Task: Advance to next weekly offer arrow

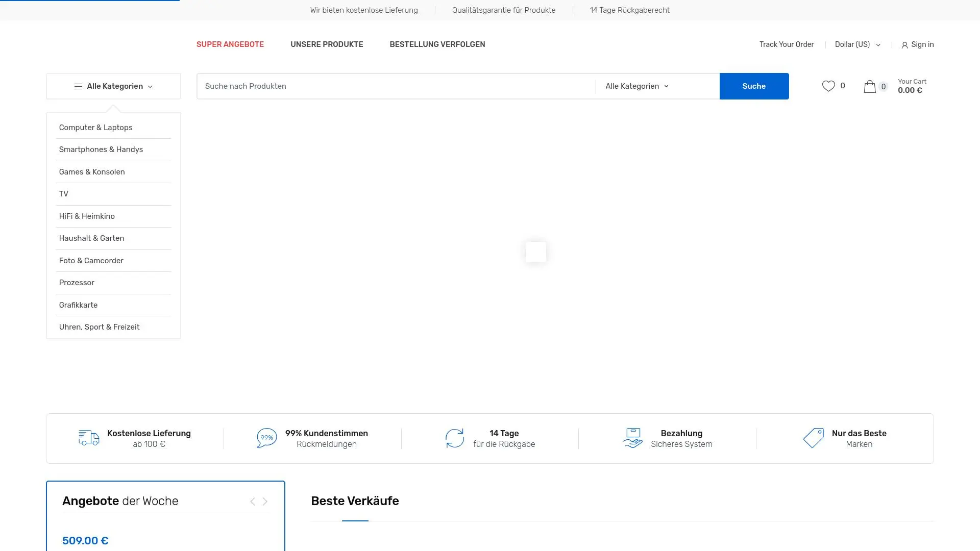Action: (x=265, y=502)
